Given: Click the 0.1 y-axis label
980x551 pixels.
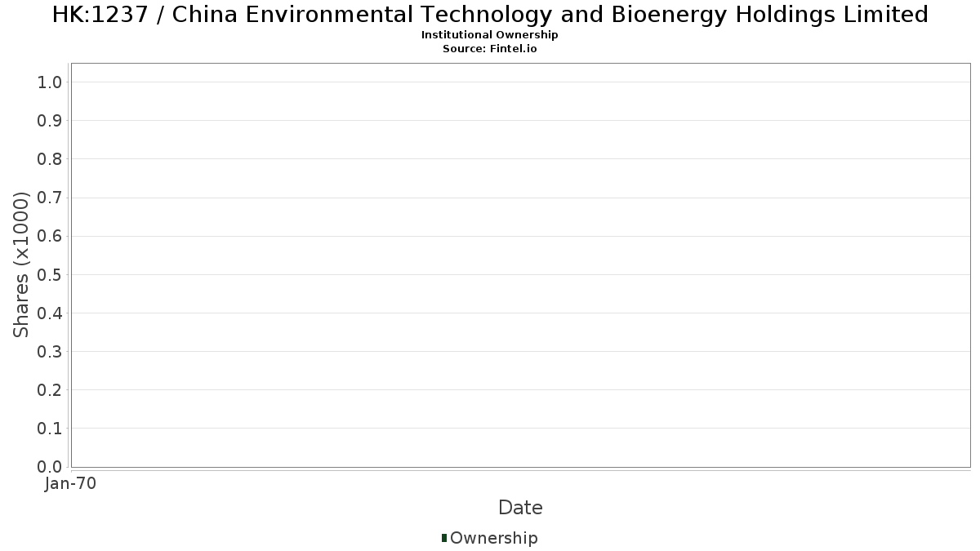Looking at the screenshot, I should [50, 428].
